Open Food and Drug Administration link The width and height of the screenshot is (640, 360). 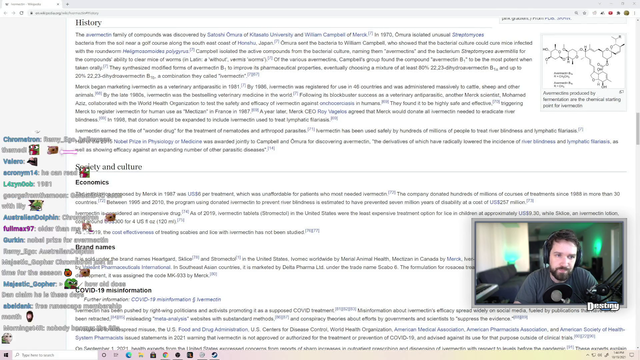coord(213,329)
